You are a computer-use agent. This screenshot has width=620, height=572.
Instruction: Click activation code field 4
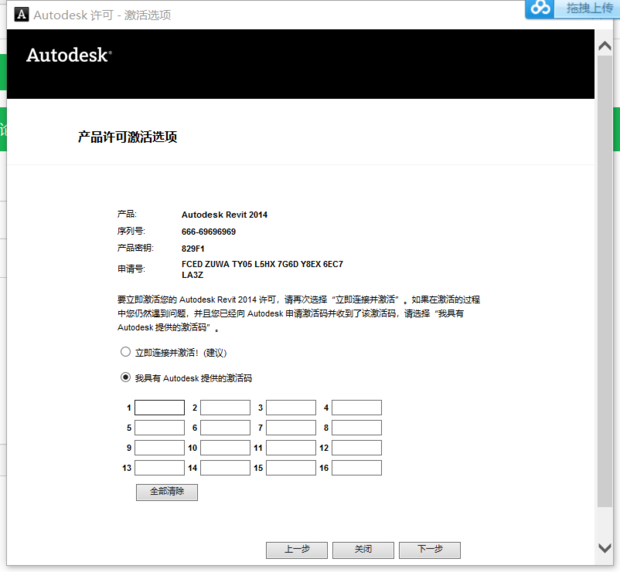357,408
